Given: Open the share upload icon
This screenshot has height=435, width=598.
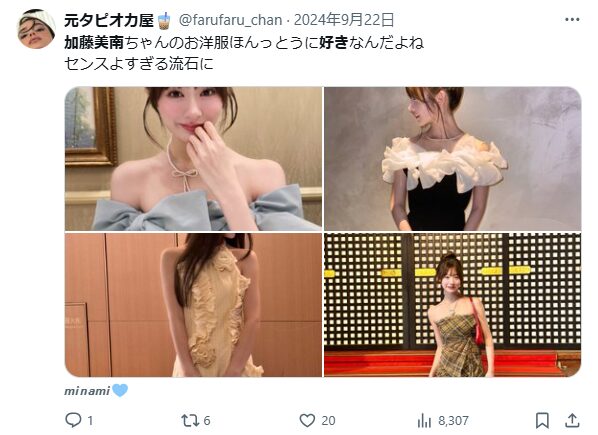Looking at the screenshot, I should (572, 420).
